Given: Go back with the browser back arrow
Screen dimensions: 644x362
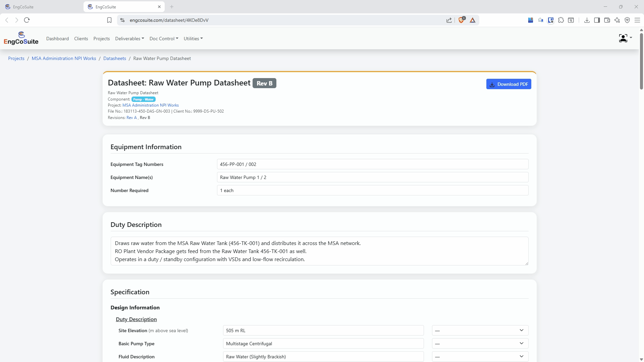Looking at the screenshot, I should 7,20.
